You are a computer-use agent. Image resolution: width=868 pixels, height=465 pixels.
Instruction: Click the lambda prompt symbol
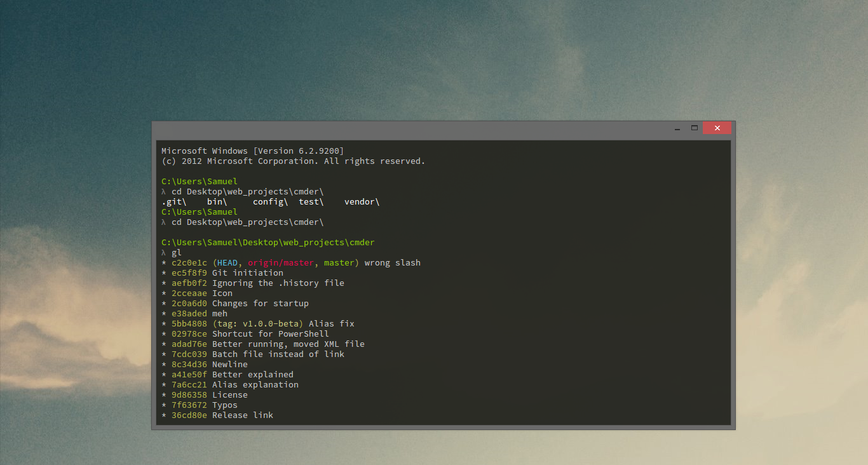click(x=163, y=252)
